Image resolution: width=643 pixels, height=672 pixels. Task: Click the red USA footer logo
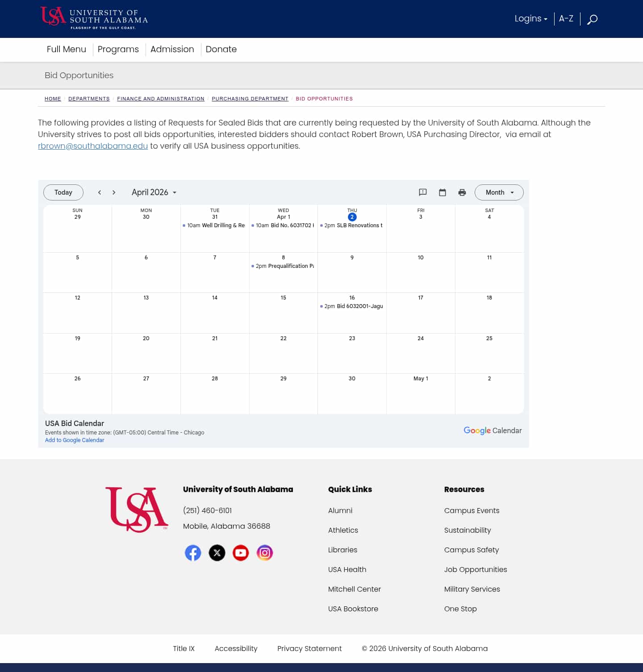[137, 509]
